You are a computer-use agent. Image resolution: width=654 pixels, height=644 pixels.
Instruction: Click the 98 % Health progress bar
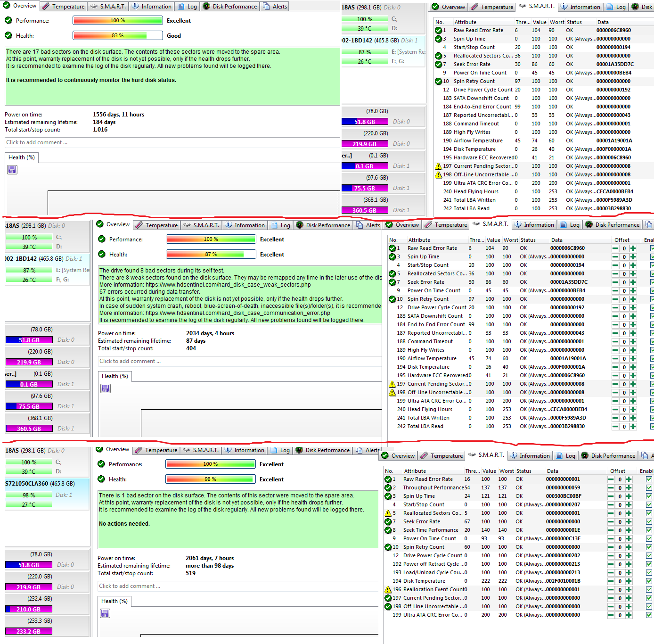coord(210,479)
